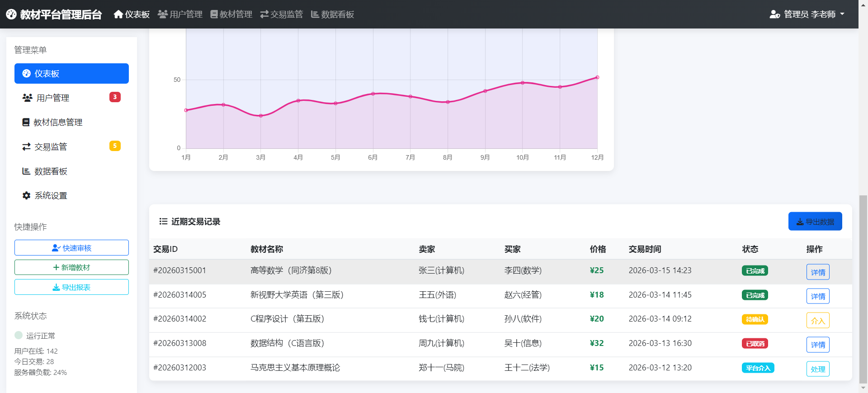
Task: Click the chart data point for 3月
Action: (x=261, y=116)
